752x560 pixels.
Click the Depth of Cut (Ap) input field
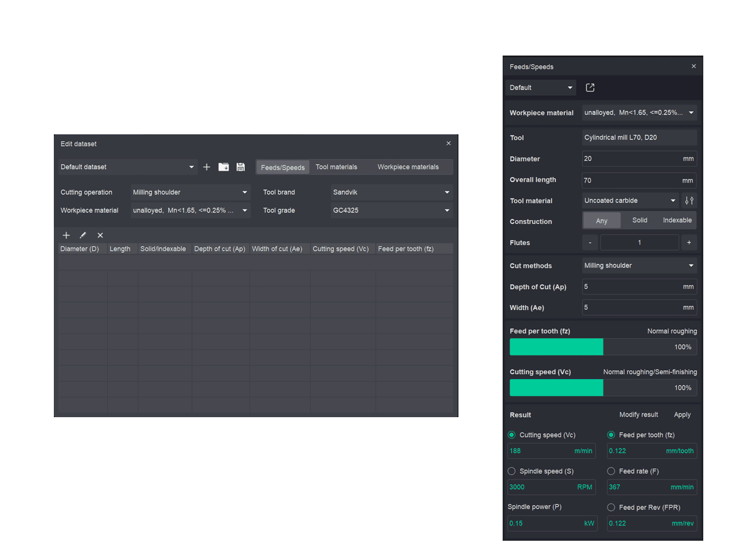click(639, 287)
